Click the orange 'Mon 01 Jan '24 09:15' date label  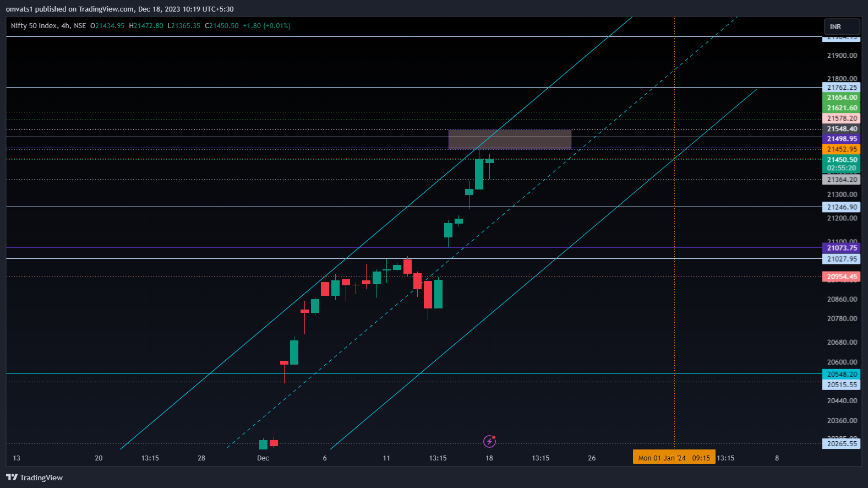point(674,458)
